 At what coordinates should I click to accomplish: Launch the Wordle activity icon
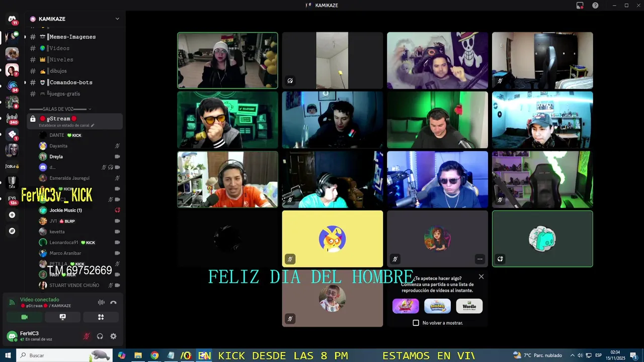click(x=469, y=306)
